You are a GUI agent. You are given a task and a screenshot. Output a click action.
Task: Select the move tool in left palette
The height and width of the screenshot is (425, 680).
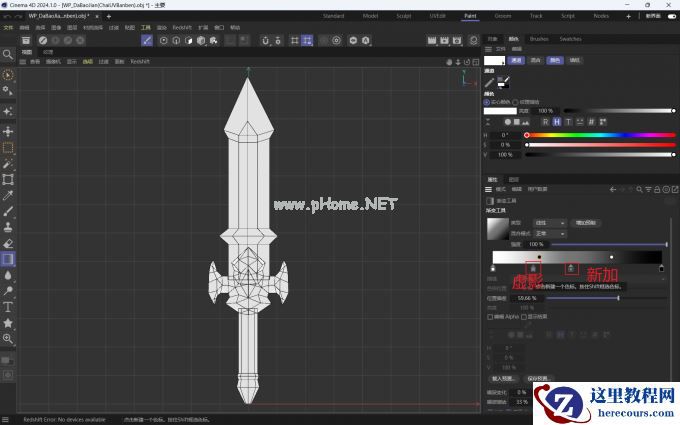(8, 131)
